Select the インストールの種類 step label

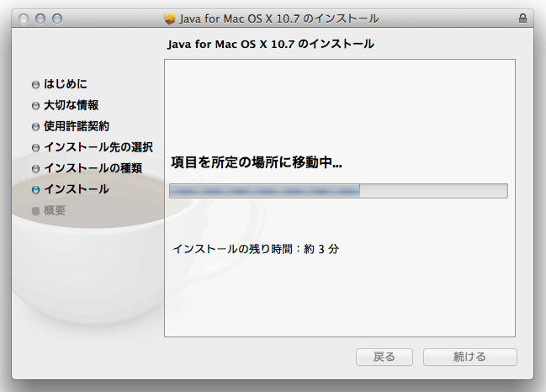tap(93, 168)
